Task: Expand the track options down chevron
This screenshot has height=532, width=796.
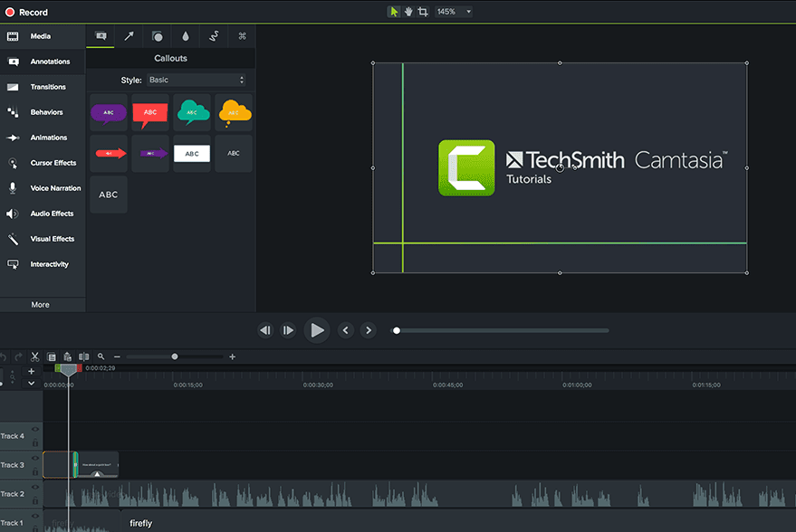Action: 31,384
